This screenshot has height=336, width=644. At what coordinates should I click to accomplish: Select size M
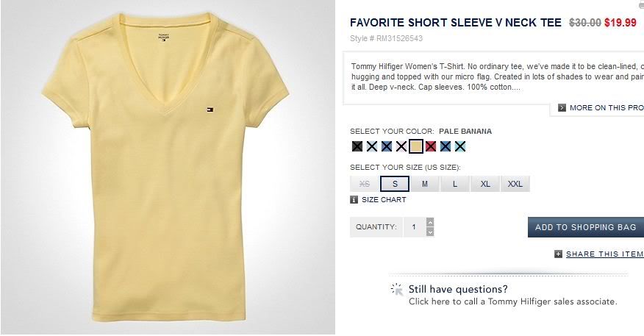(x=425, y=184)
